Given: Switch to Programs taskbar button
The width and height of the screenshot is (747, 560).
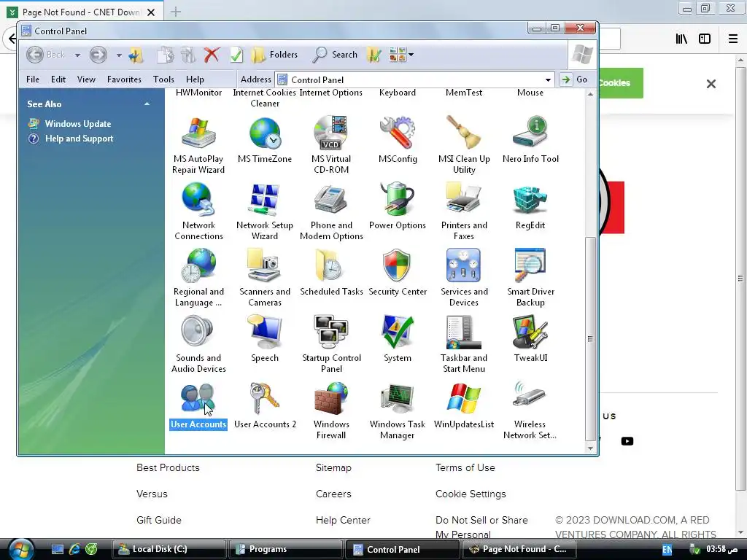Looking at the screenshot, I should (x=285, y=549).
